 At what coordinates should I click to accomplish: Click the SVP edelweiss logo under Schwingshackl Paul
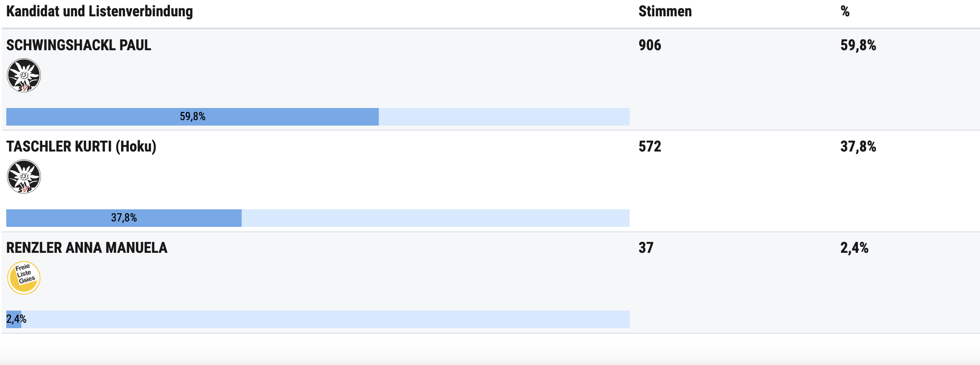[x=24, y=75]
